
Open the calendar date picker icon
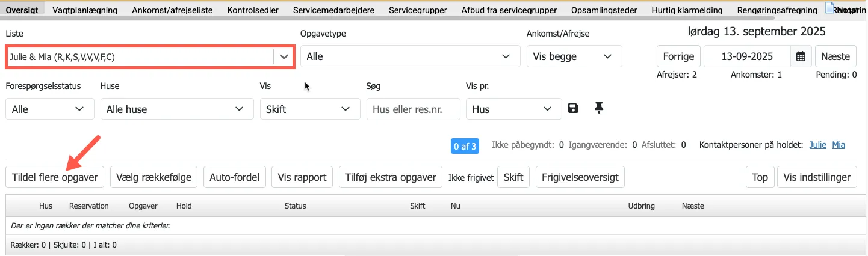[801, 56]
